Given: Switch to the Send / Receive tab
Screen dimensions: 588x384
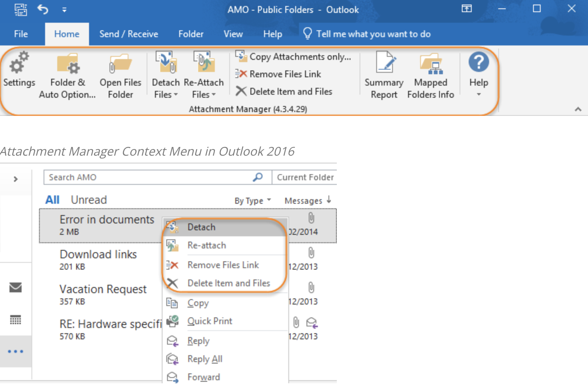Looking at the screenshot, I should pos(129,34).
